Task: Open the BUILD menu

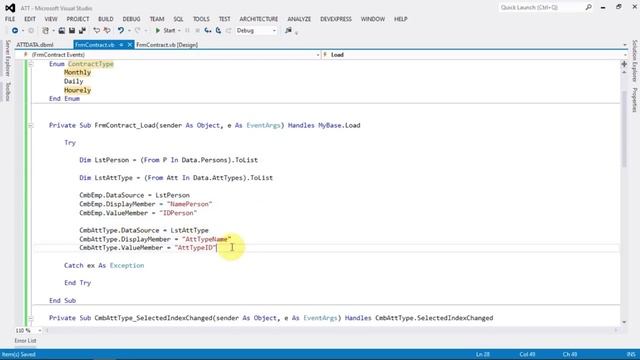Action: coord(106,19)
